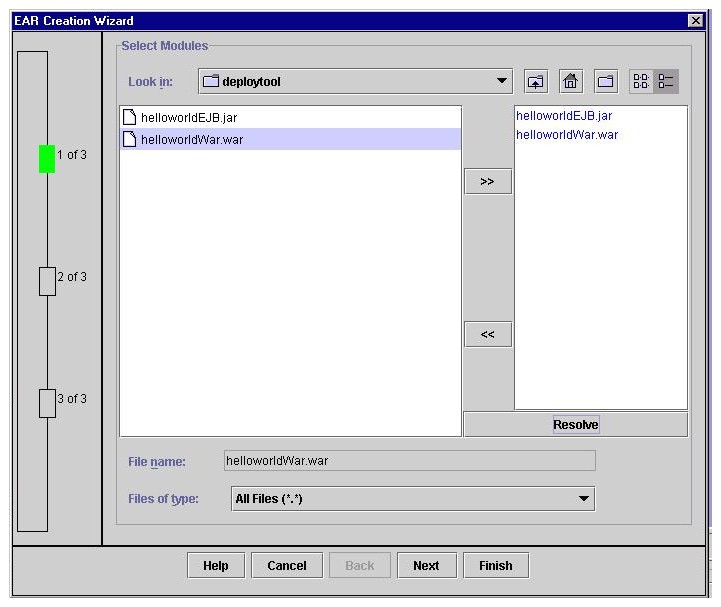The height and width of the screenshot is (607, 721).
Task: Go up one folder level
Action: point(536,82)
